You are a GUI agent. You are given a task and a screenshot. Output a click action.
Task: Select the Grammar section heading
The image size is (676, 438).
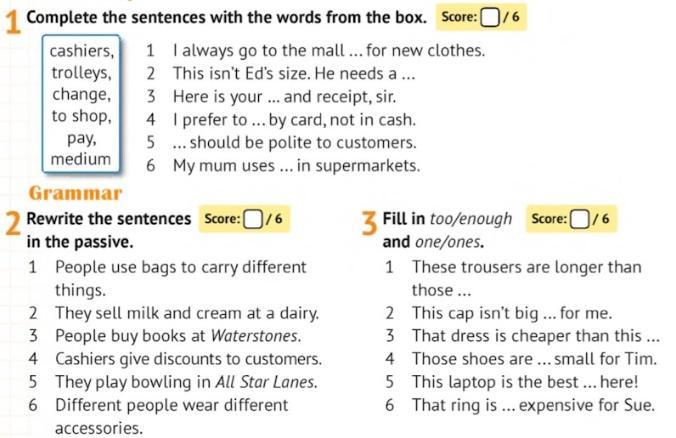75,193
